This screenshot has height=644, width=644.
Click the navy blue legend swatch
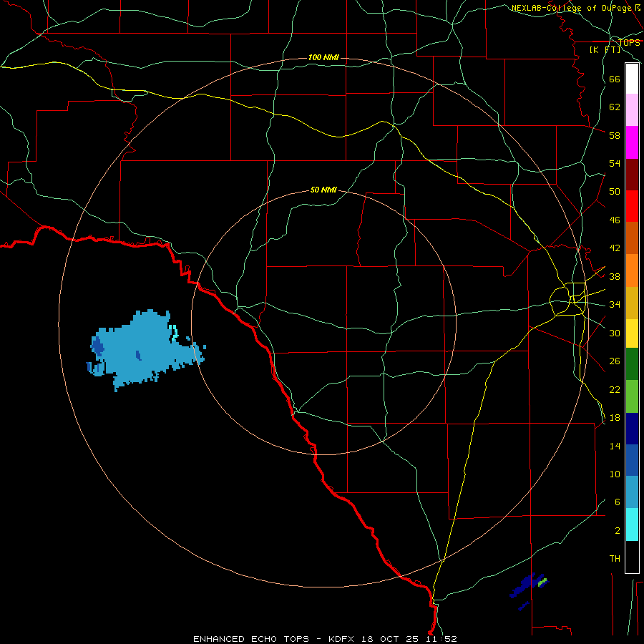(632, 429)
